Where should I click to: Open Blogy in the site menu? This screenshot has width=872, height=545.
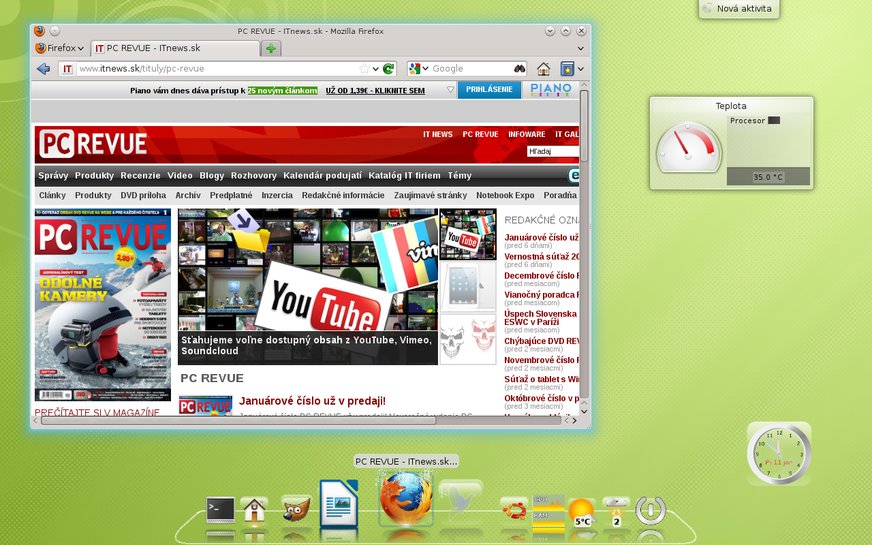click(211, 176)
